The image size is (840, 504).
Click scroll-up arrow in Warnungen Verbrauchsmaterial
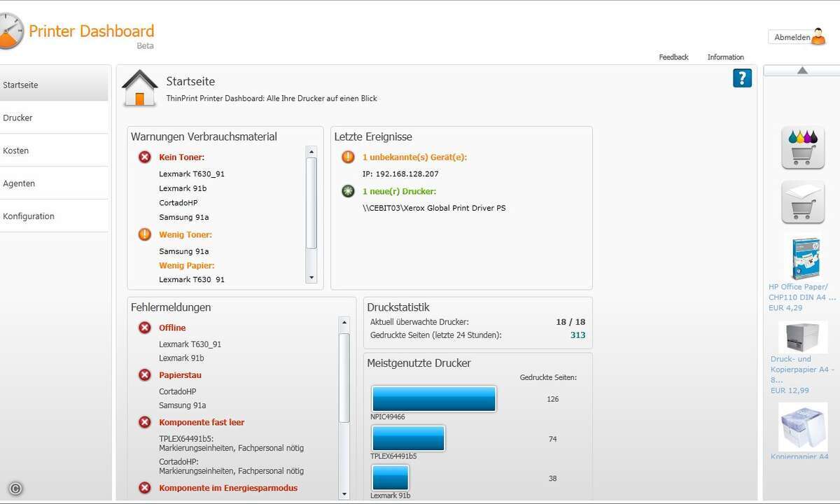point(311,151)
